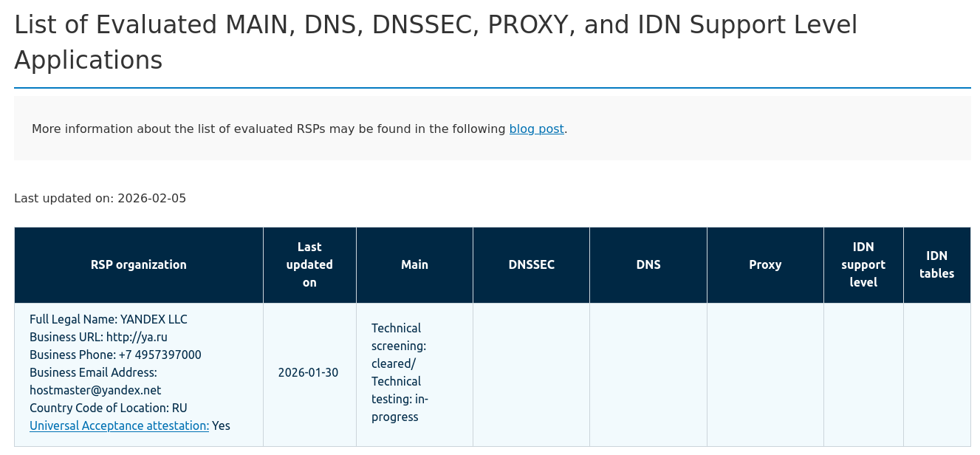Screen dimensions: 980x455
Task: Select the Main column header
Action: coord(414,264)
